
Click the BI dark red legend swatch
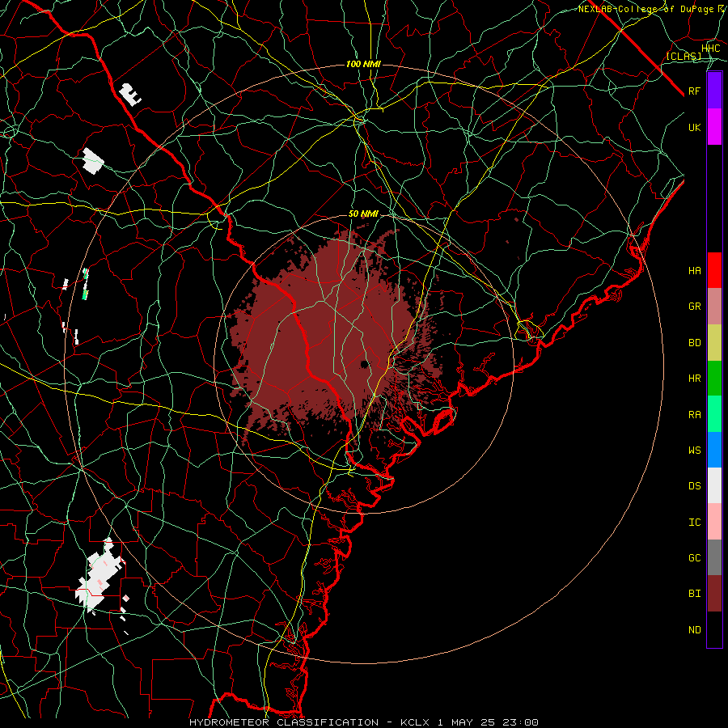(714, 594)
